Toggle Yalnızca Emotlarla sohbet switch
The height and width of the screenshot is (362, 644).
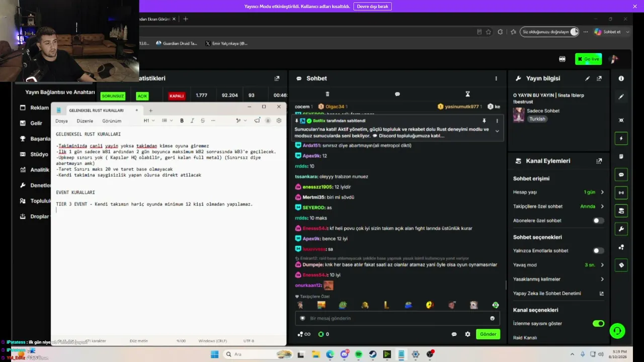pyautogui.click(x=598, y=250)
